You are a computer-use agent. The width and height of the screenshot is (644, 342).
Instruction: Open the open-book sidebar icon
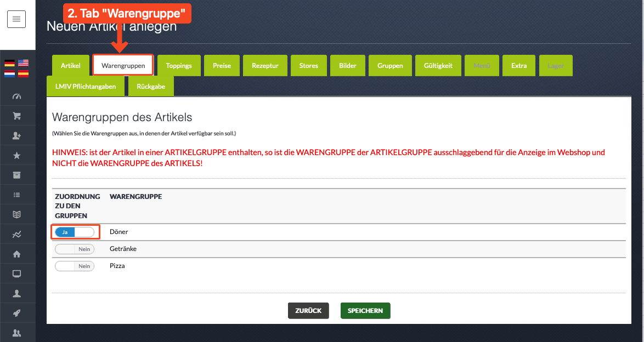point(17,215)
